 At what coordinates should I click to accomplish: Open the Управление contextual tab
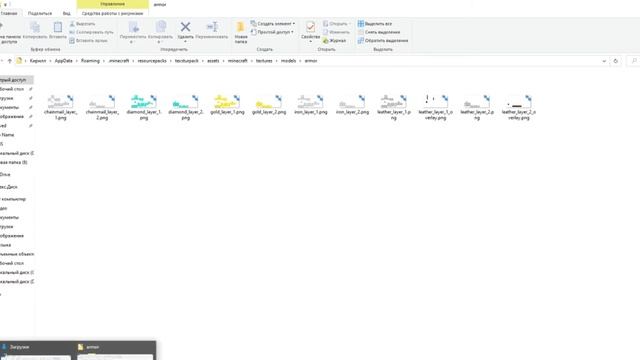(113, 4)
